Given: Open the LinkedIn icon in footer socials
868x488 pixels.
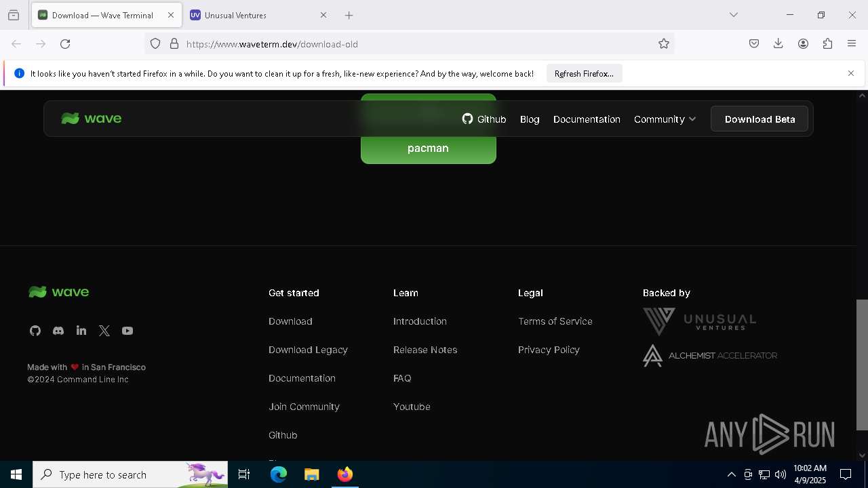Looking at the screenshot, I should tap(81, 331).
